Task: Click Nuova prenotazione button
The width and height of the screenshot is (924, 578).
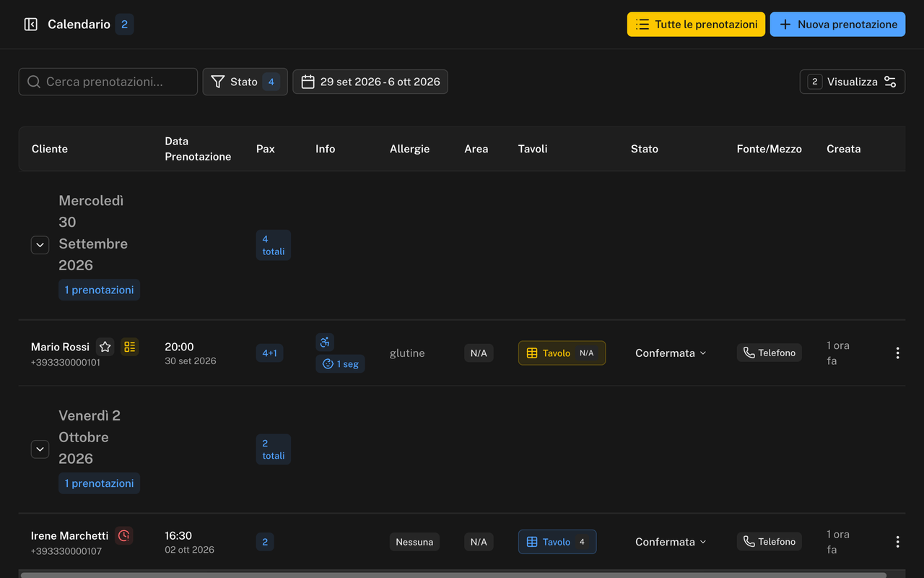Action: click(x=837, y=25)
